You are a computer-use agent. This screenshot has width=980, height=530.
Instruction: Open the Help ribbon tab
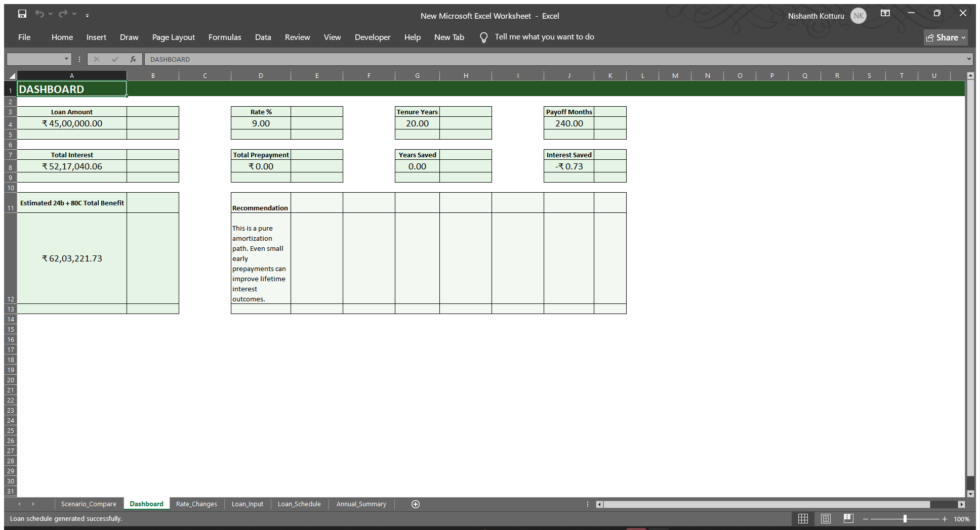(x=413, y=37)
